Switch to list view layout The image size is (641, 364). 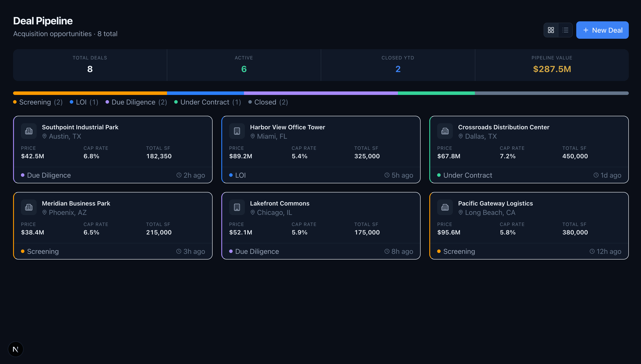[565, 30]
